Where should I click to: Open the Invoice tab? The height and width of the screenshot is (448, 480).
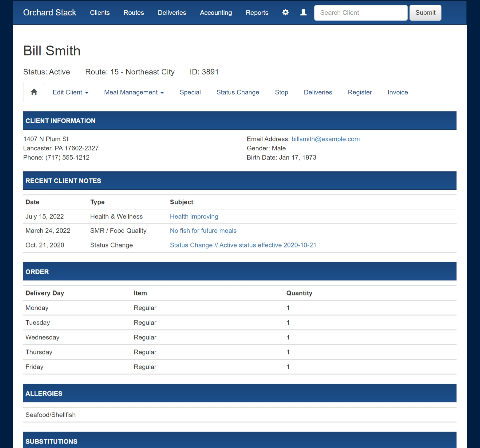(x=398, y=92)
